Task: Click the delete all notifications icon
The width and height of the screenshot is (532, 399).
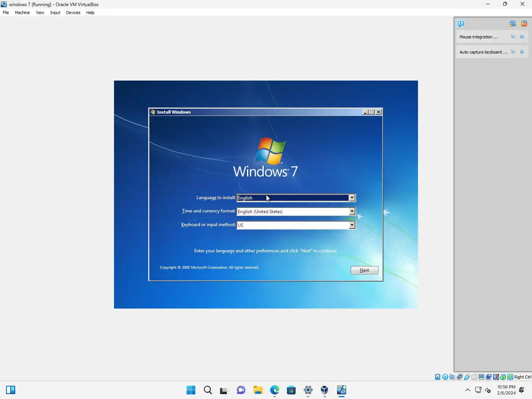Action: [524, 24]
